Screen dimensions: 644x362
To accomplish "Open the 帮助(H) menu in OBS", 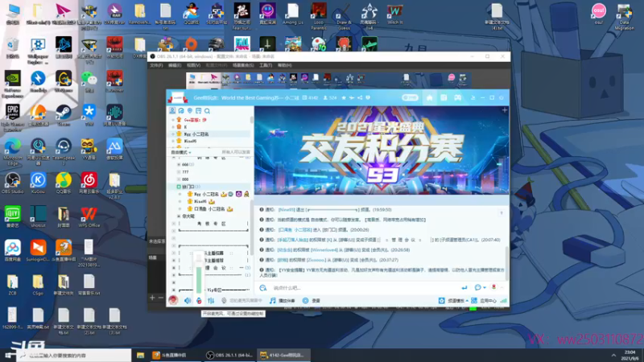I will pos(285,65).
